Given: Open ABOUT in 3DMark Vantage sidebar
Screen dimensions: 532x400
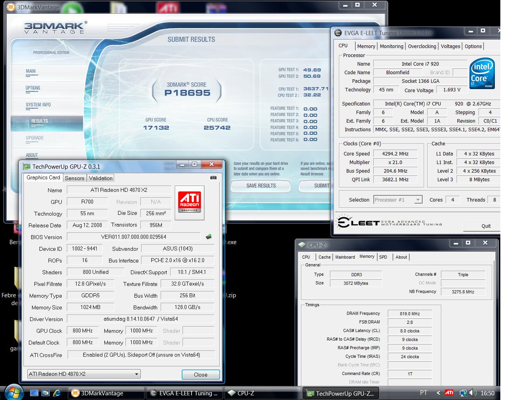Looking at the screenshot, I should (32, 155).
